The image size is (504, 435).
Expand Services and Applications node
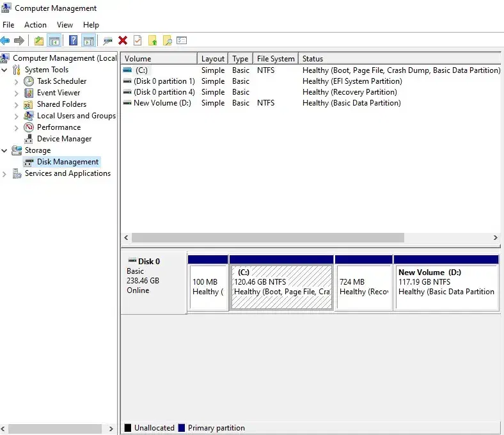click(x=5, y=173)
